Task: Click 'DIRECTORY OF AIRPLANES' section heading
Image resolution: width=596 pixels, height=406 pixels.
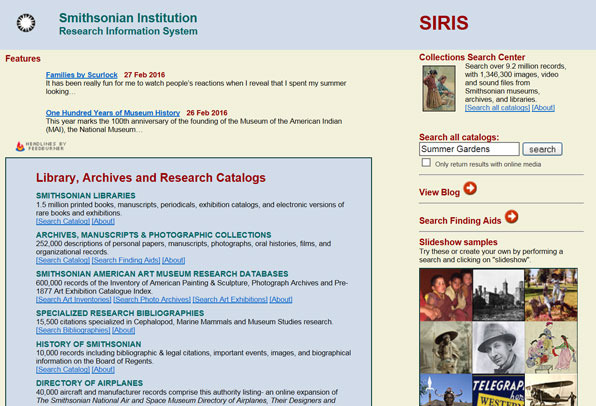Action: coord(89,383)
